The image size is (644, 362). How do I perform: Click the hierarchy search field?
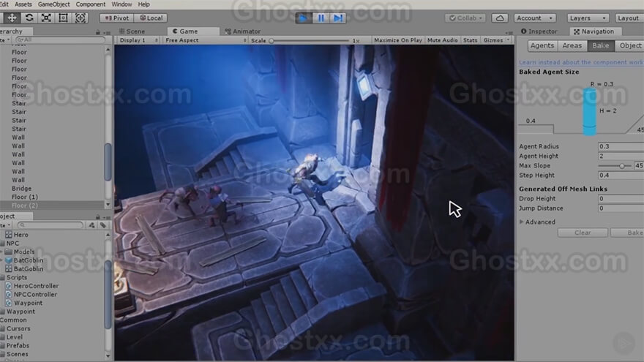tap(59, 39)
